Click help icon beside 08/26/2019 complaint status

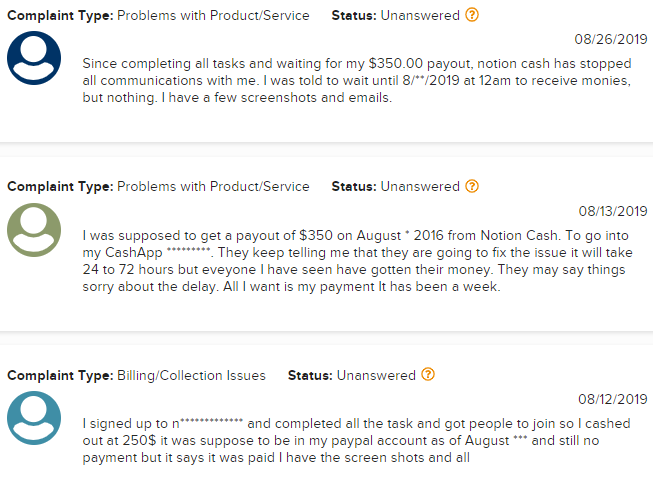click(x=472, y=15)
